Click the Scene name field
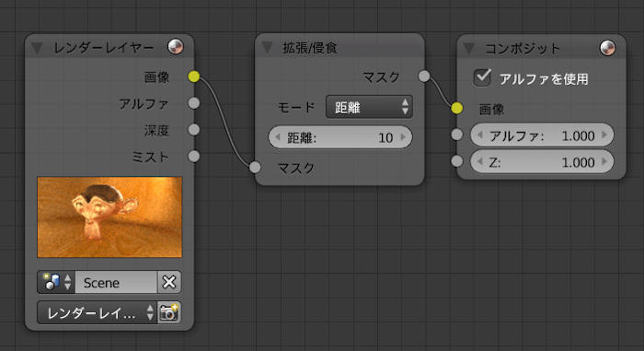This screenshot has height=351, width=644. (x=116, y=282)
